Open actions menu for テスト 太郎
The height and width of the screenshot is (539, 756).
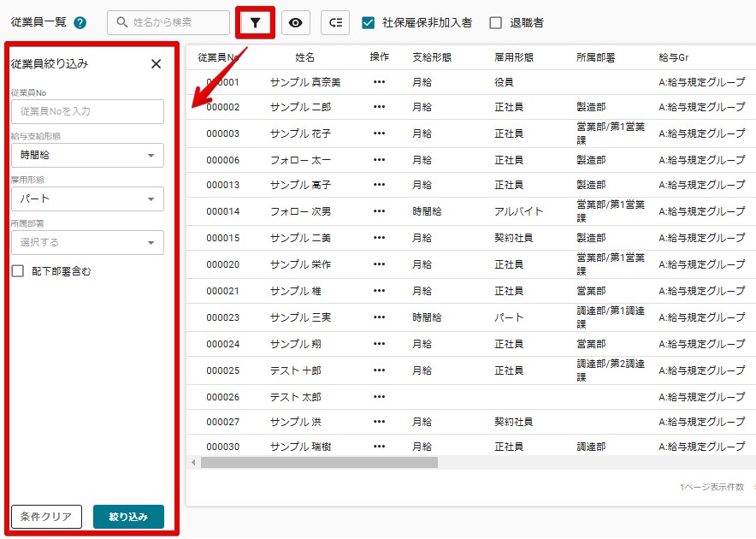379,397
